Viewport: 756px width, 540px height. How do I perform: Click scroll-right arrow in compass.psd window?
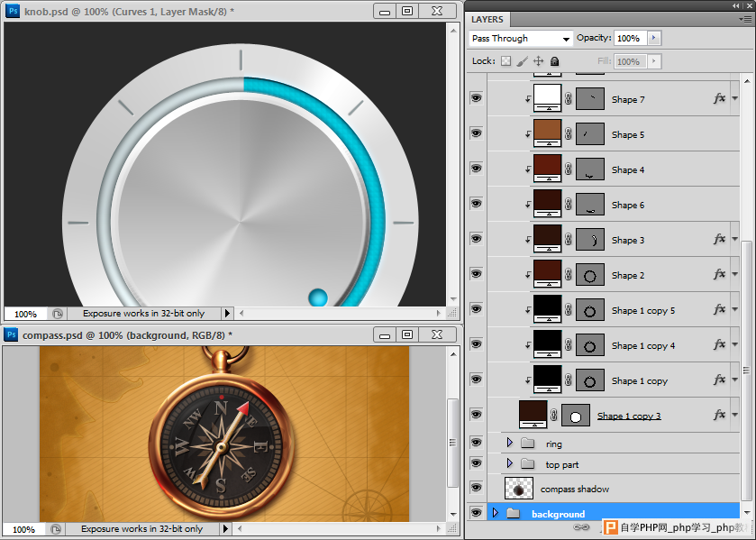[439, 529]
